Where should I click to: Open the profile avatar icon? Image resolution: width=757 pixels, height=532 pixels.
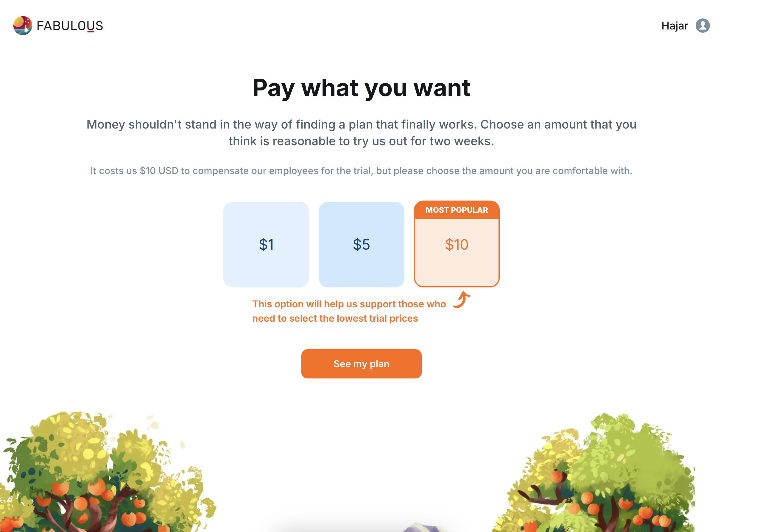(702, 26)
